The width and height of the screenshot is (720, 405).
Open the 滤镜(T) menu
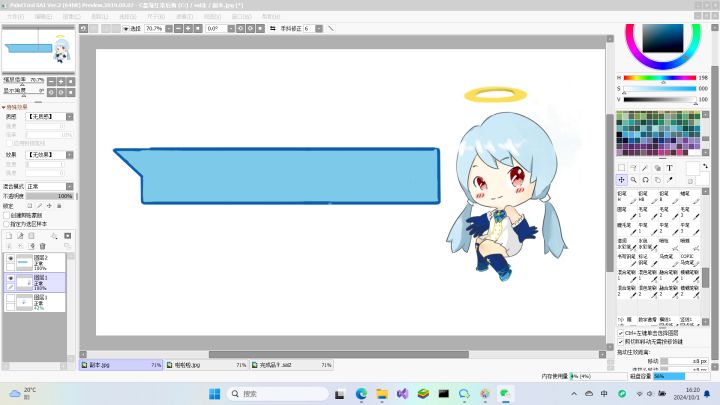(x=184, y=17)
